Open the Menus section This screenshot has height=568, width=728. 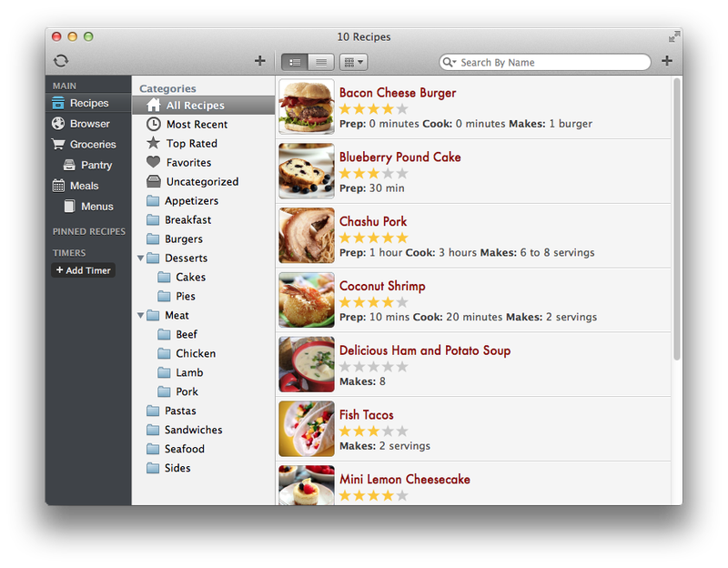point(96,207)
